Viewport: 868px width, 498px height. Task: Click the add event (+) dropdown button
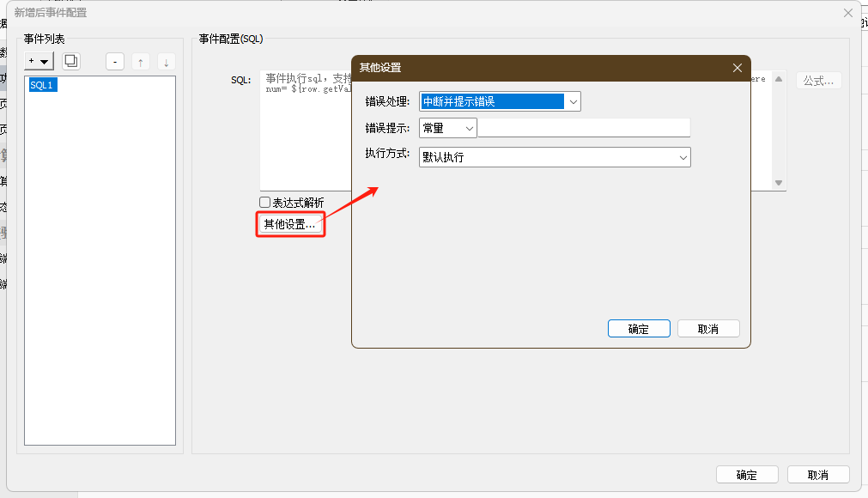pyautogui.click(x=39, y=61)
